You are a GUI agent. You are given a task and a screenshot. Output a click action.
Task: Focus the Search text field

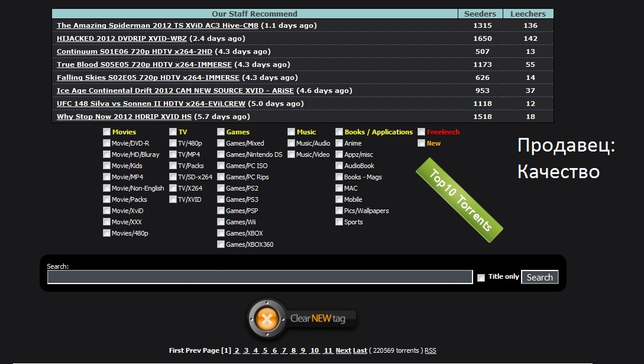click(x=260, y=277)
